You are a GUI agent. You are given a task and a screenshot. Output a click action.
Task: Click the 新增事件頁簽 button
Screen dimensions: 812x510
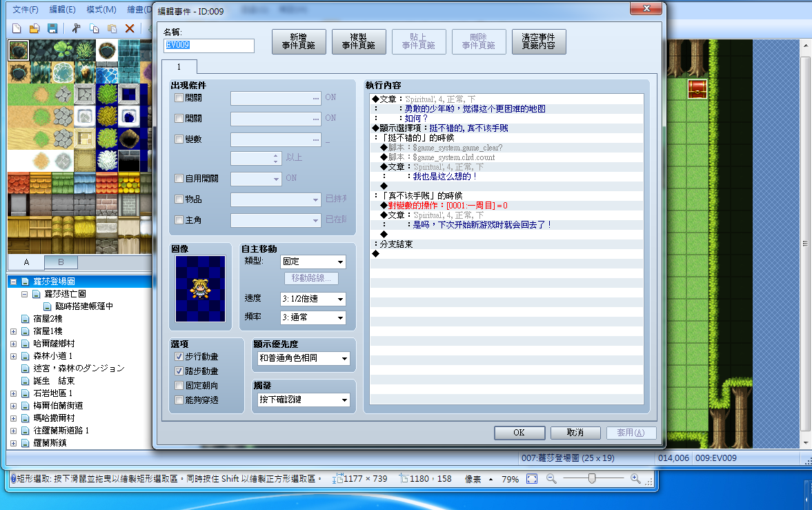click(x=299, y=41)
